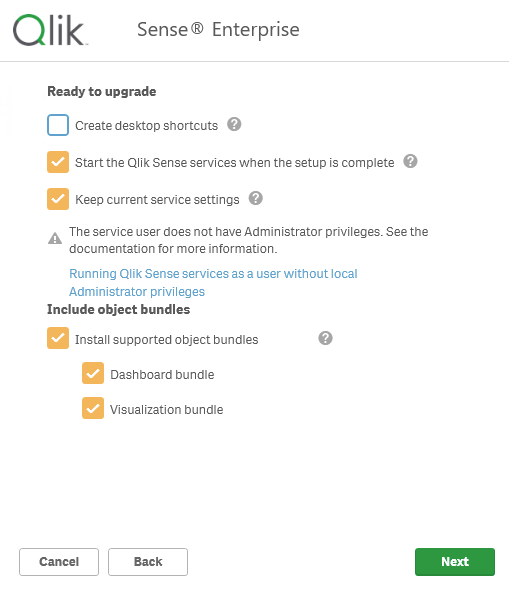
Task: Open help icon for desktop shortcuts
Action: point(234,124)
